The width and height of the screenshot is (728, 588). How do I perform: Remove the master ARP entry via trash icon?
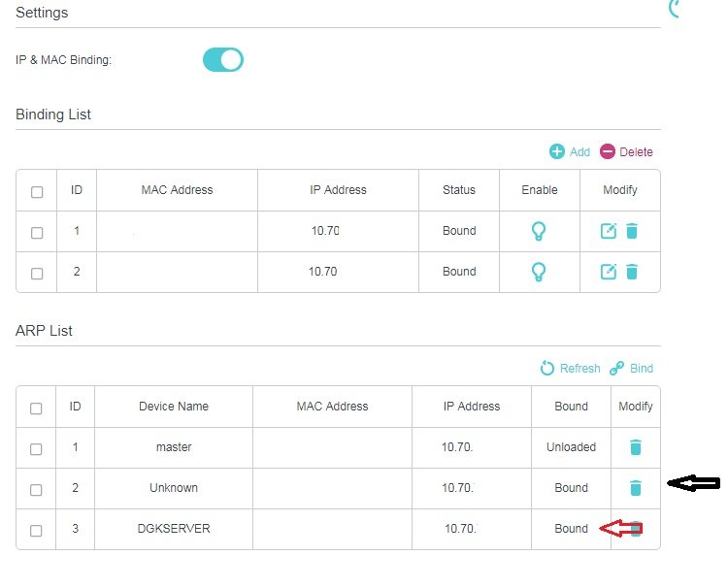click(x=636, y=447)
